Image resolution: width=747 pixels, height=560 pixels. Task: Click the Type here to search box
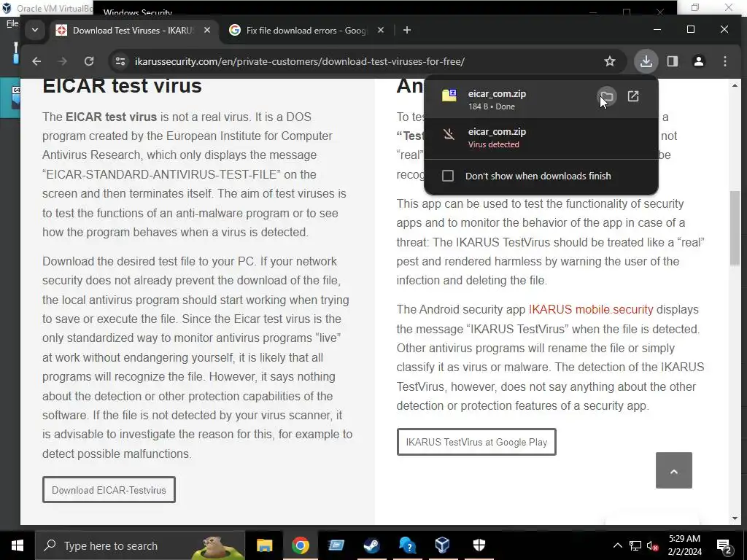click(x=140, y=545)
